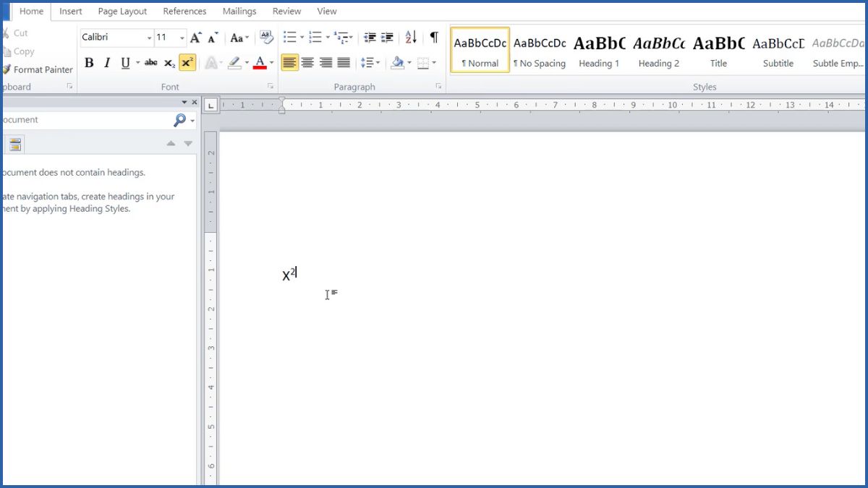
Task: Shrink font size with the small A icon
Action: 213,38
